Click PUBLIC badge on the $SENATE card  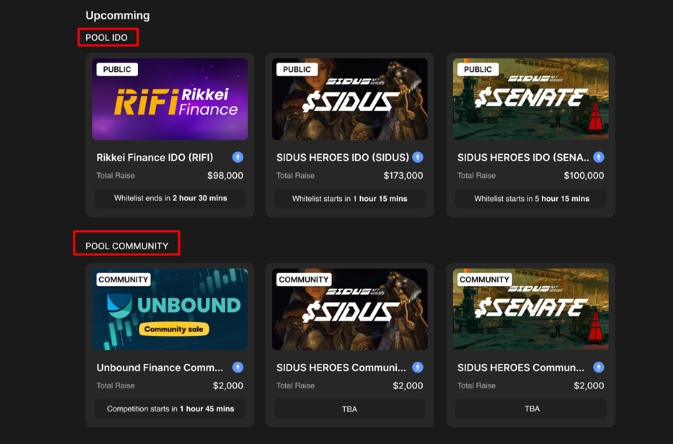(478, 70)
